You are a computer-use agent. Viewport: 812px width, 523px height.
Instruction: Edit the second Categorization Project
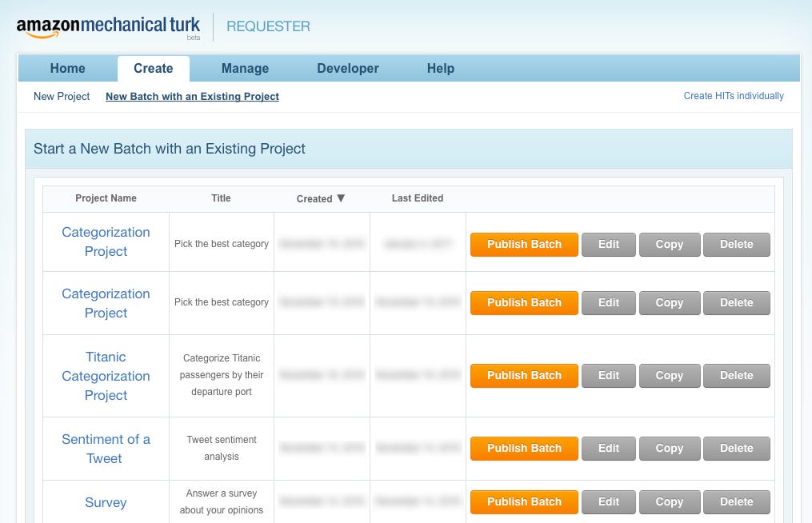pyautogui.click(x=608, y=302)
